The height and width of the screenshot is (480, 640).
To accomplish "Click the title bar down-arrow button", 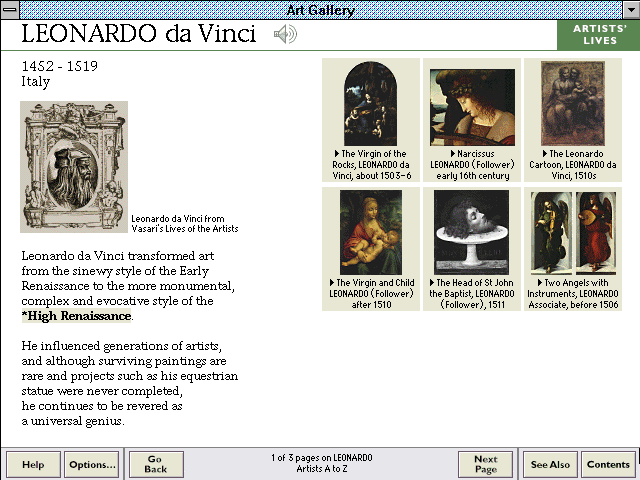I will click(x=631, y=9).
